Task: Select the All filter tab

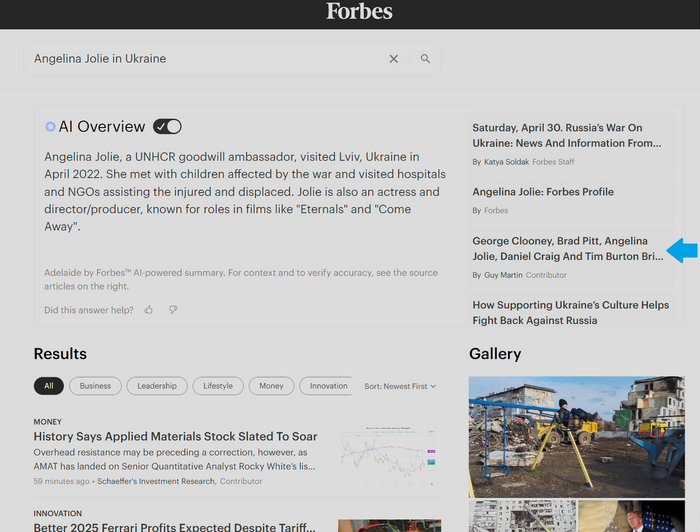Action: point(49,386)
